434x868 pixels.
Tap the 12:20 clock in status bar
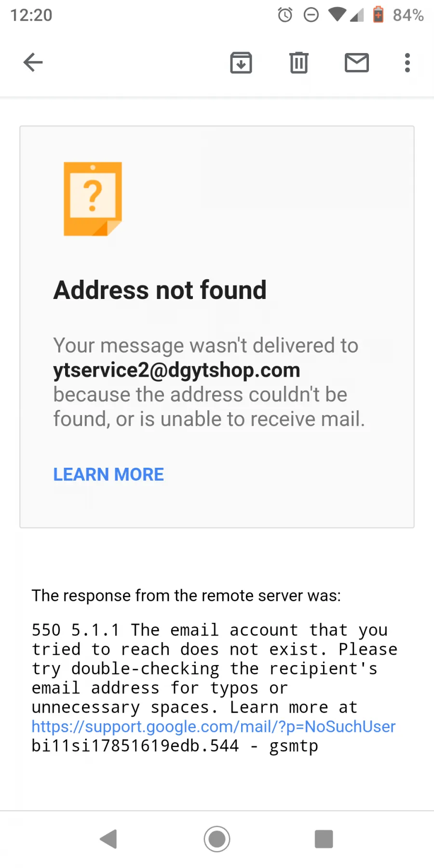[x=31, y=15]
